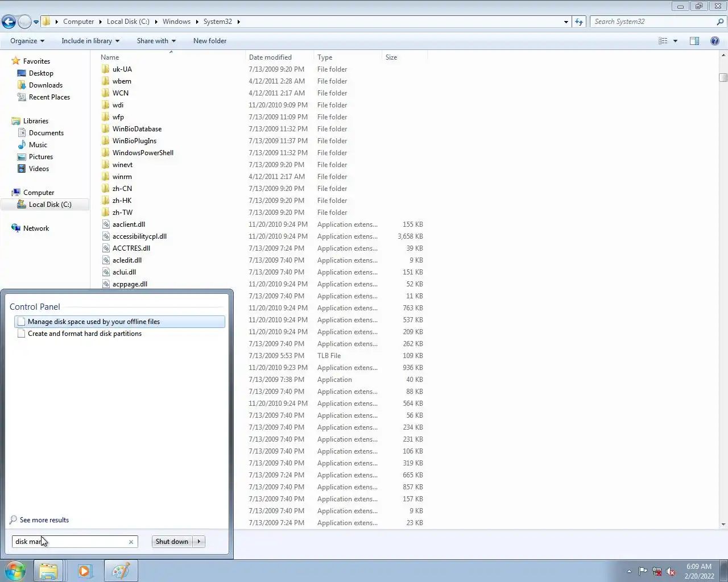Click the Search System32 field

click(x=653, y=22)
